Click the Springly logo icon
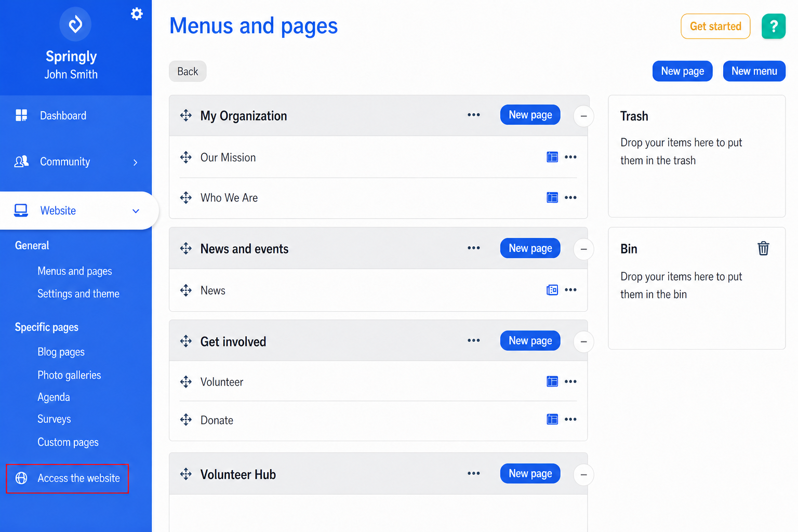The image size is (798, 532). 75,24
